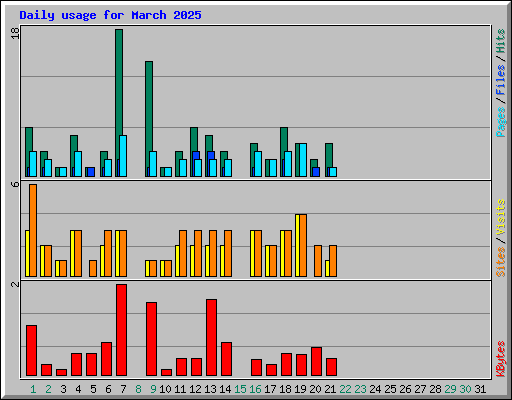Click day 31 on the x-axis
The image size is (512, 400).
480,389
